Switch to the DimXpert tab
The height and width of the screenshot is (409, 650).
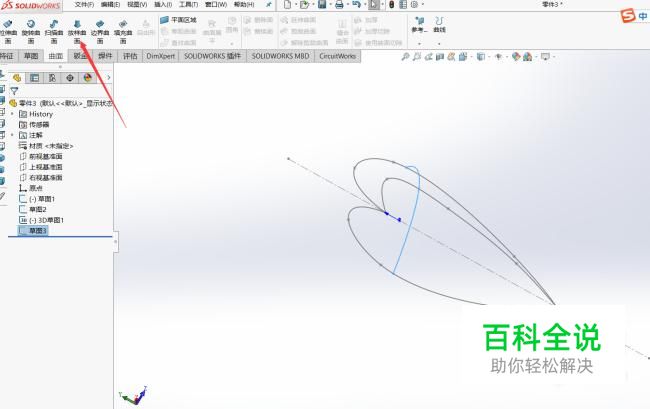click(x=160, y=56)
